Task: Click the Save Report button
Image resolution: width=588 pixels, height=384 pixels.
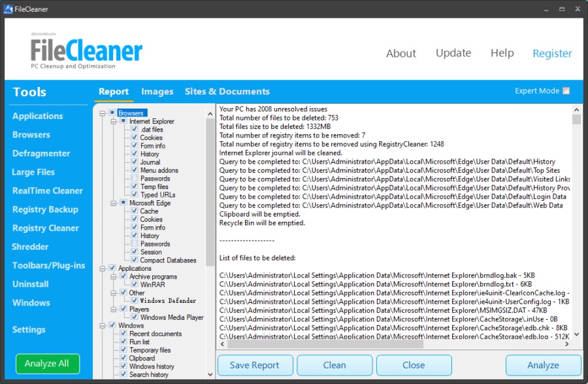Action: [x=255, y=365]
